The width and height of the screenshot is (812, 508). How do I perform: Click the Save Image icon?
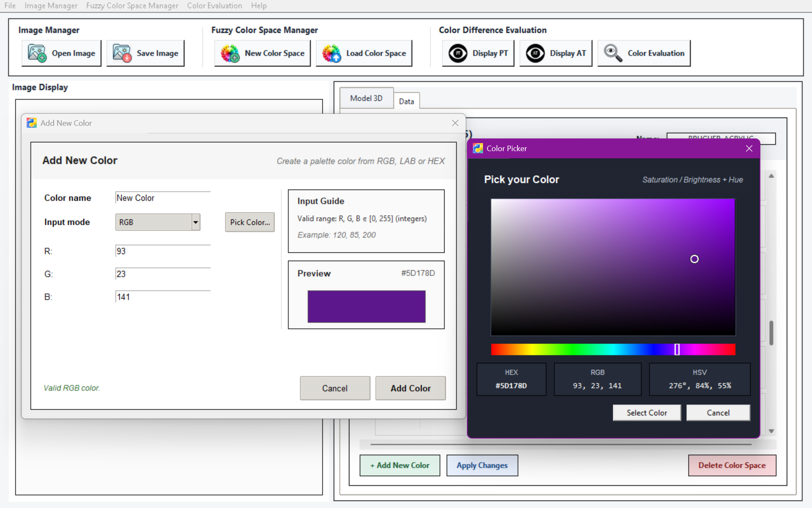(x=122, y=53)
